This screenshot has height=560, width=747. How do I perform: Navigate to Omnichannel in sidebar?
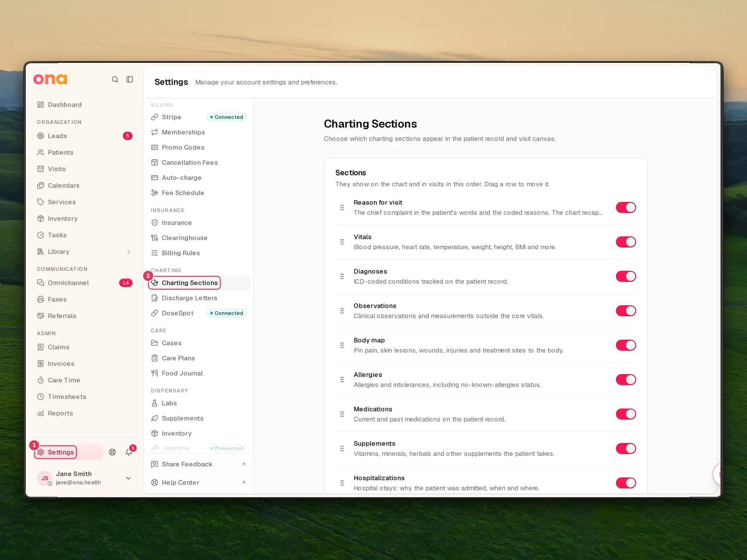(x=85, y=283)
